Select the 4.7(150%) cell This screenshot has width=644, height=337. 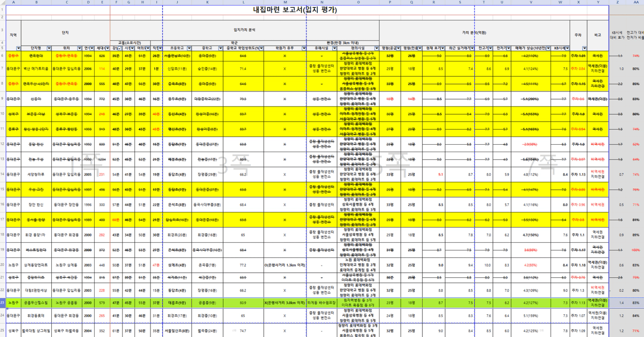(x=531, y=235)
